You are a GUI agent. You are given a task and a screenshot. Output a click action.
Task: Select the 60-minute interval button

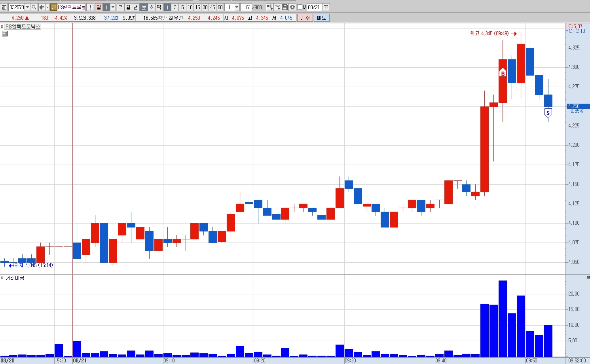click(x=220, y=7)
